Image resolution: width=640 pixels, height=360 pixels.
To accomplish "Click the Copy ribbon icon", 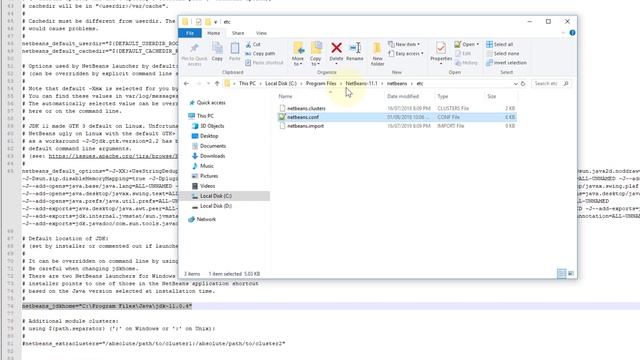I will pos(217,52).
